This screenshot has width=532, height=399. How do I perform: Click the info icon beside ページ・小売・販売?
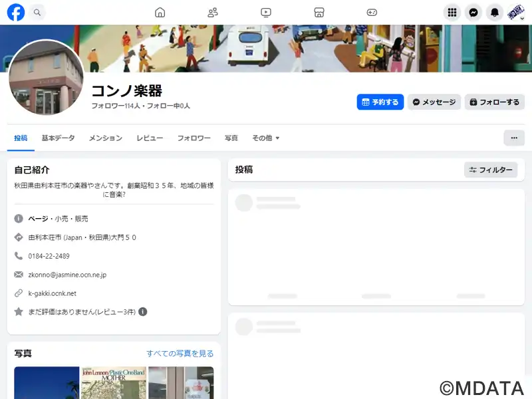[x=19, y=219]
